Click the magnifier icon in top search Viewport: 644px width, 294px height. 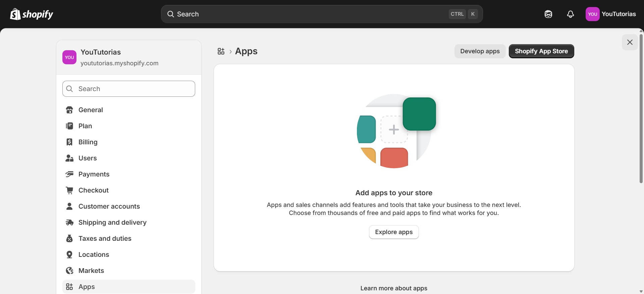tap(171, 14)
